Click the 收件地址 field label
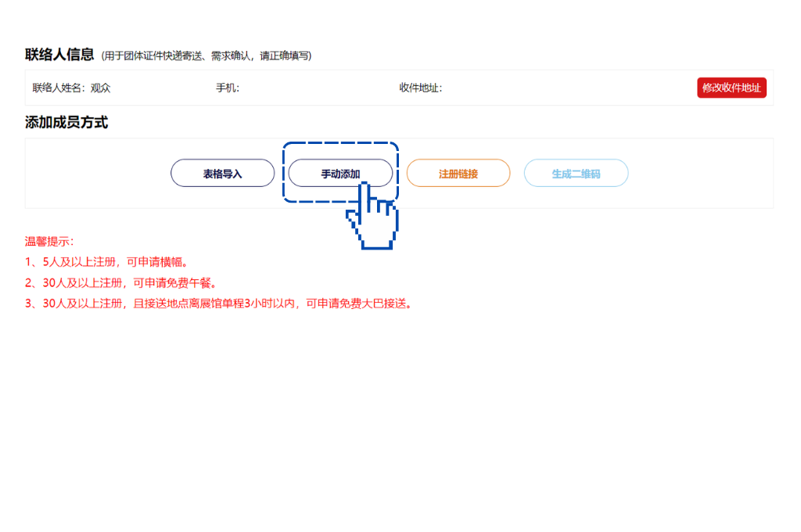801x532 pixels. tap(420, 88)
